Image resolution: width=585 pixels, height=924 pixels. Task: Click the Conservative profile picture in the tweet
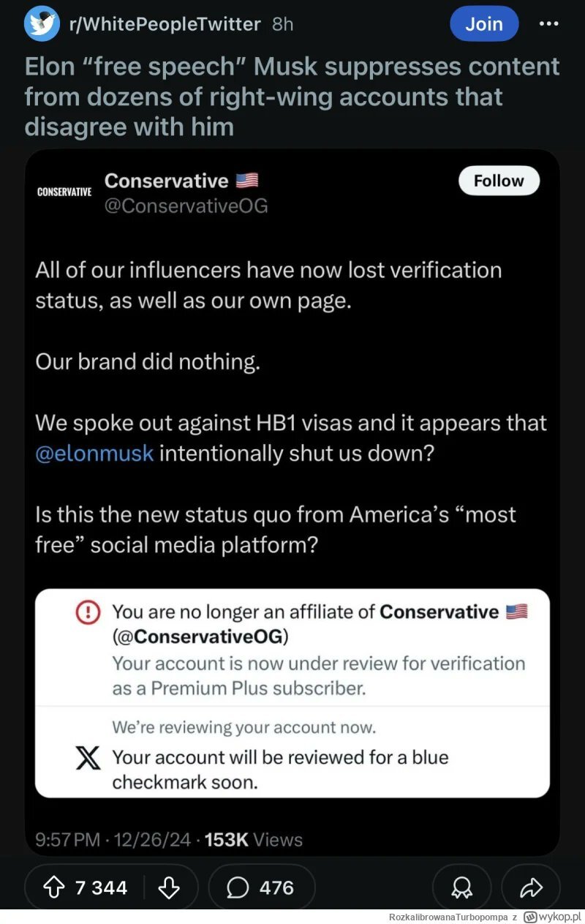64,192
